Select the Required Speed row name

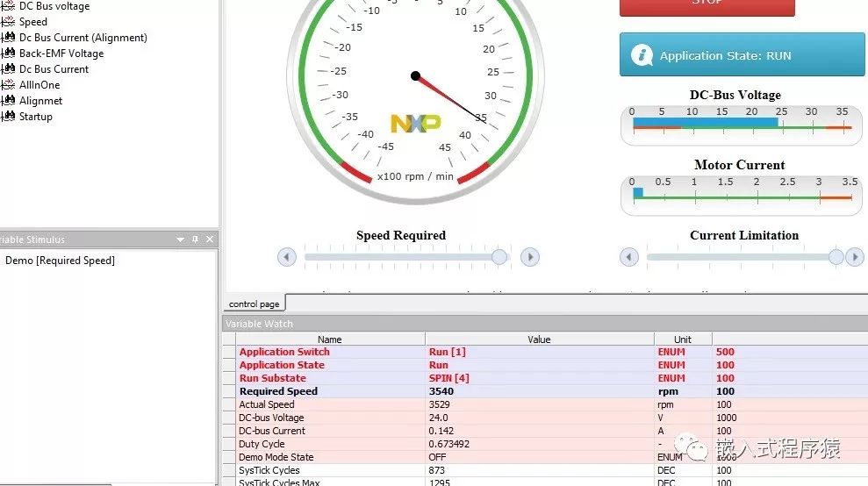tap(278, 391)
